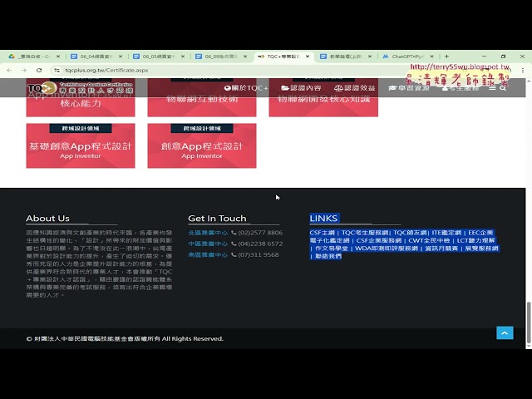Click the search magnifier icon in site header
Viewport: 532px width, 399px height.
click(503, 88)
